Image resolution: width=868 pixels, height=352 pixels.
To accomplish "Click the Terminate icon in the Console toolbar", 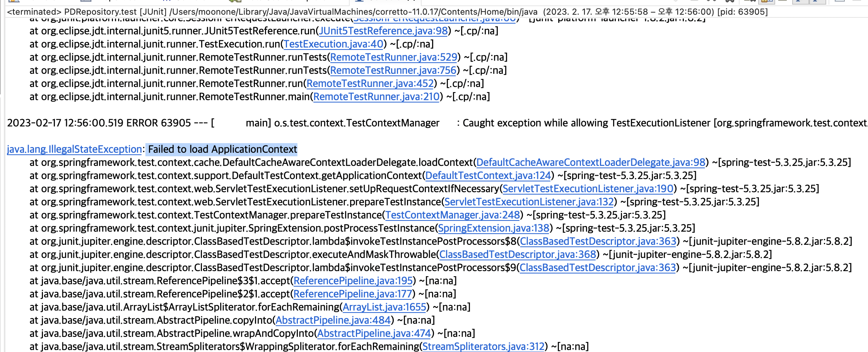I will point(675,2).
